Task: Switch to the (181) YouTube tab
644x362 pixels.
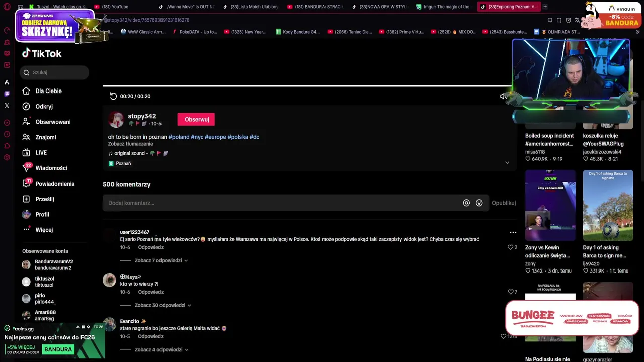Action: pyautogui.click(x=115, y=7)
